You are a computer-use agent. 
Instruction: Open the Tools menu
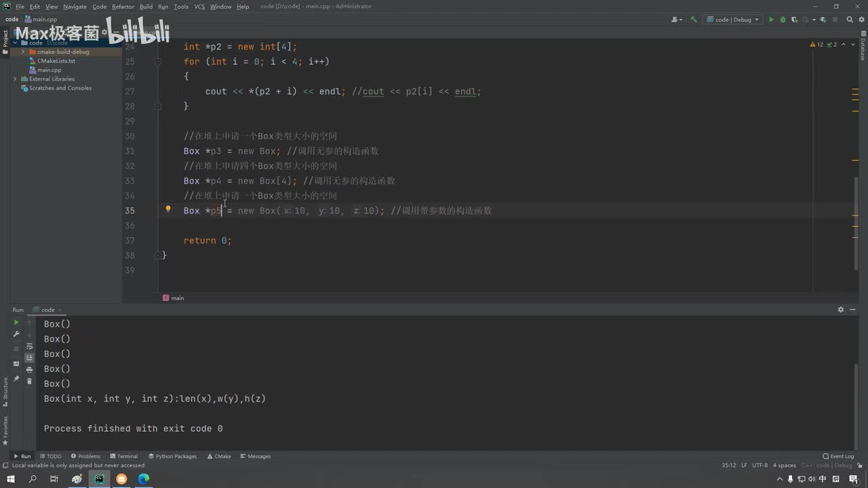(181, 7)
